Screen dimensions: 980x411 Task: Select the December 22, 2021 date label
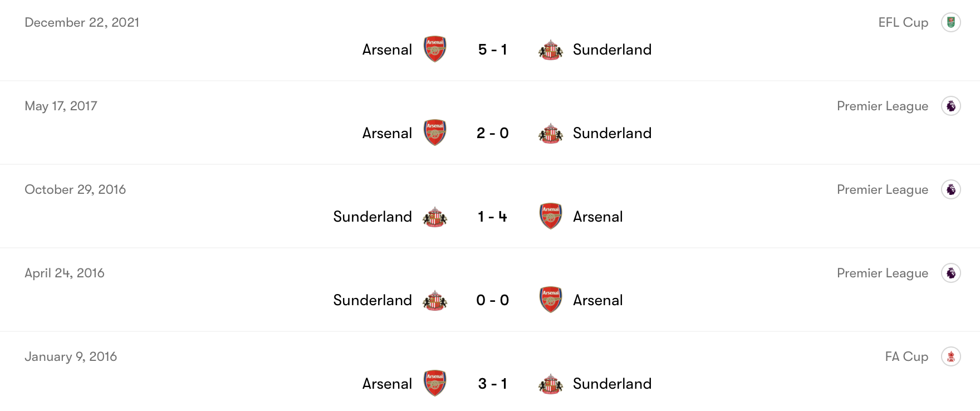point(82,22)
